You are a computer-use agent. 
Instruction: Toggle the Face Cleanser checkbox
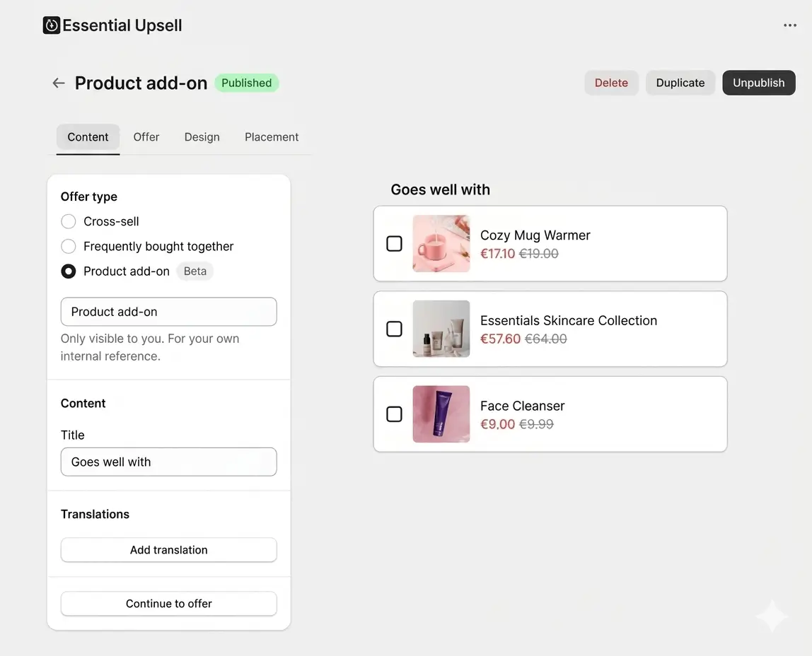[x=394, y=414]
